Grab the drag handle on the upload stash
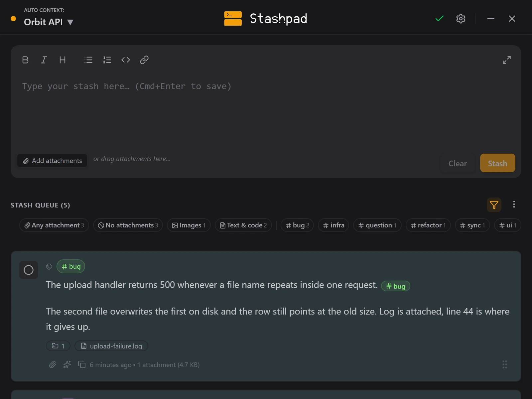532x399 pixels. coord(505,365)
